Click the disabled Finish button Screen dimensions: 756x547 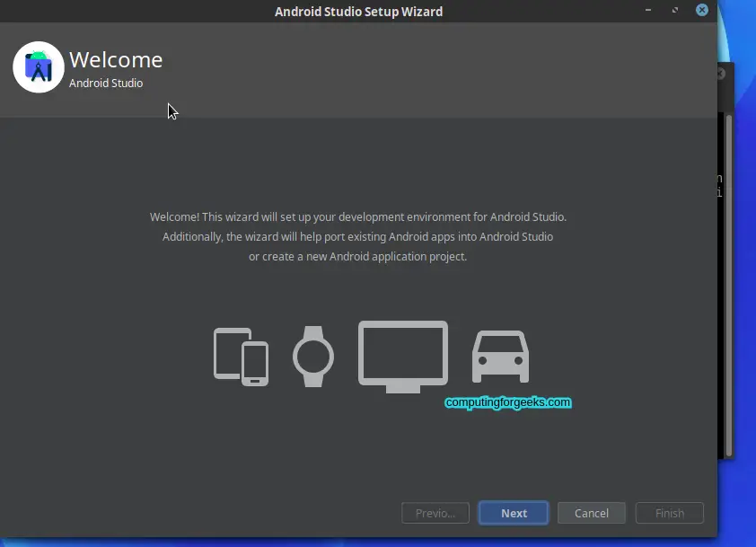[669, 513]
